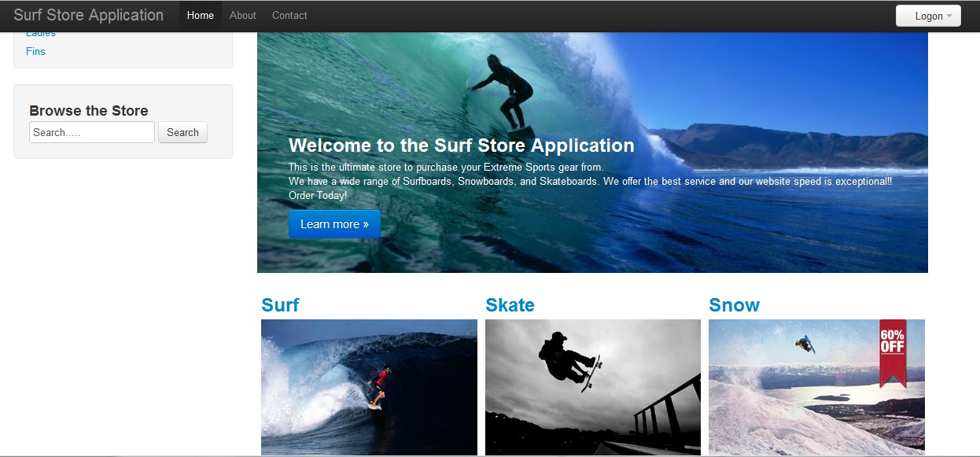
Task: Open the Surf category heading link
Action: [x=280, y=305]
